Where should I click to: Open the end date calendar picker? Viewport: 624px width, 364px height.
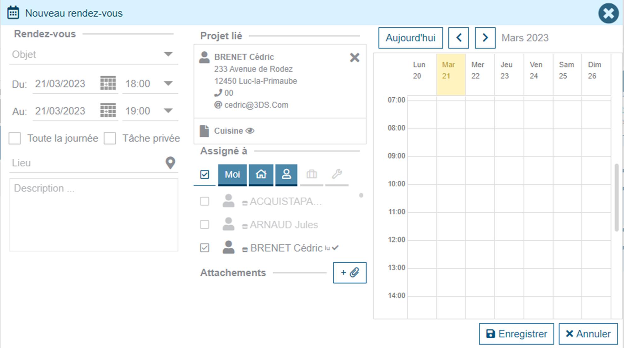click(x=108, y=111)
